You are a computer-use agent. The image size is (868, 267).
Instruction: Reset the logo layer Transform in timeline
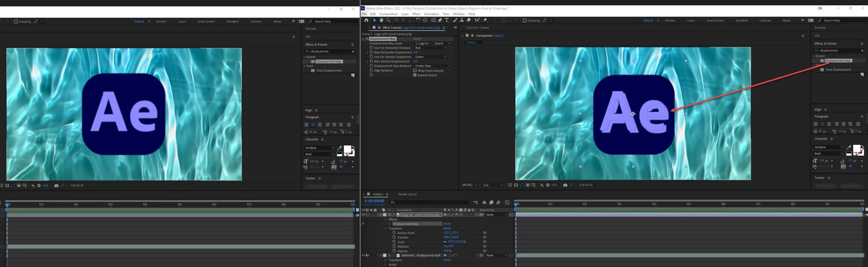447,228
